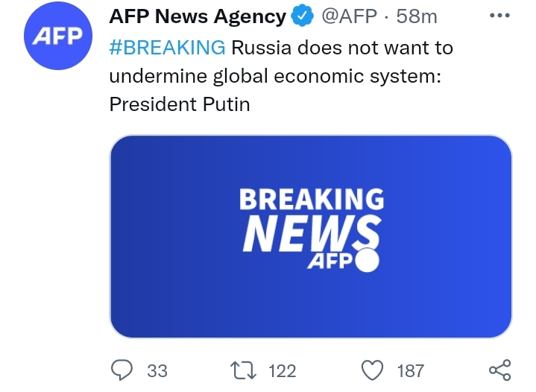Image resolution: width=536 pixels, height=392 pixels.
Task: Click the AFP News Agency display name
Action: (x=198, y=16)
